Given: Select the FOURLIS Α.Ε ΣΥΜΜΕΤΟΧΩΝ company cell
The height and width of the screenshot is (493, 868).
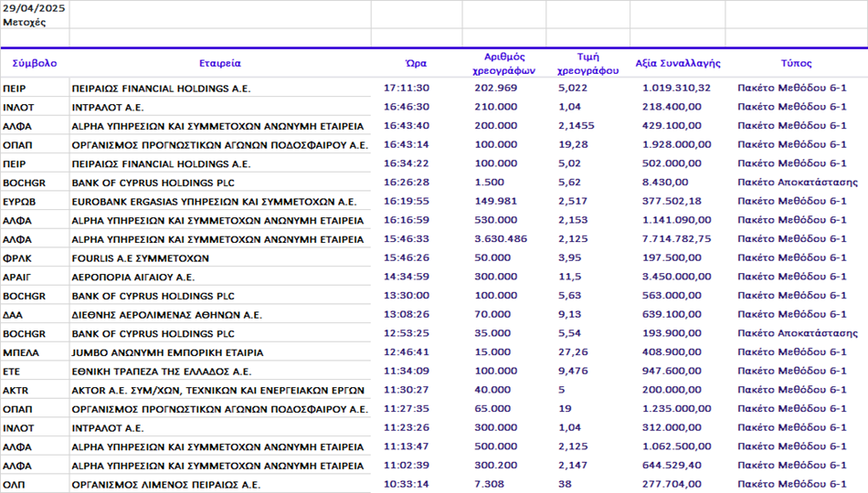Looking at the screenshot, I should tap(141, 258).
